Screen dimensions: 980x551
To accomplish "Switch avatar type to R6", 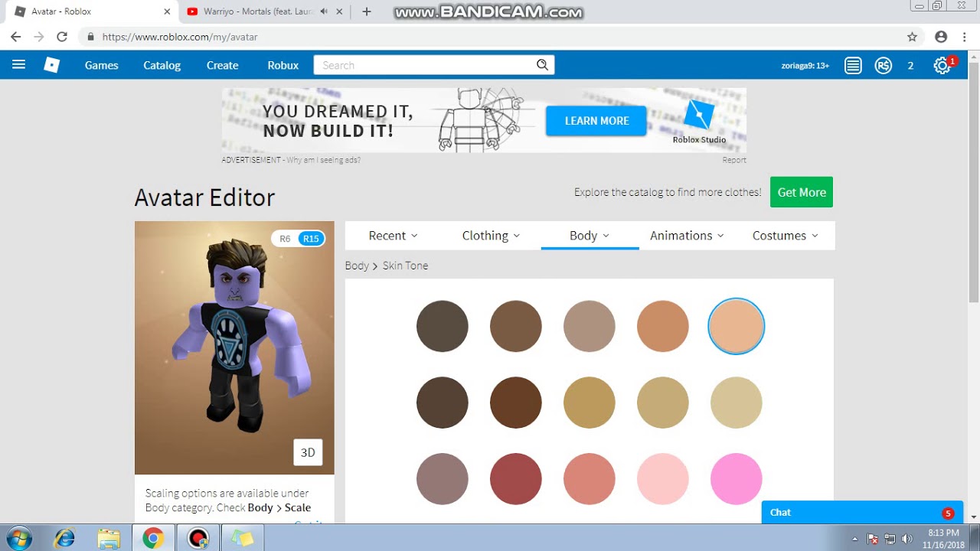I will tap(285, 239).
